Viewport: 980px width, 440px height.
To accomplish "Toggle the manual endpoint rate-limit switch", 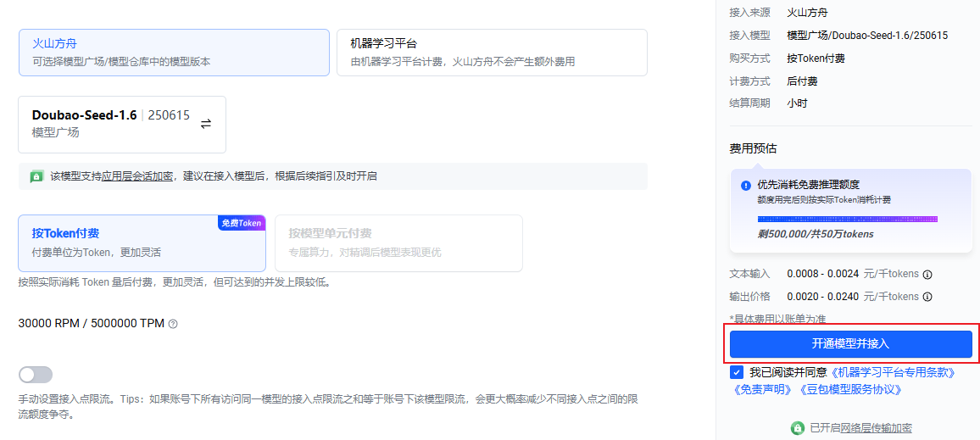I will pos(36,375).
